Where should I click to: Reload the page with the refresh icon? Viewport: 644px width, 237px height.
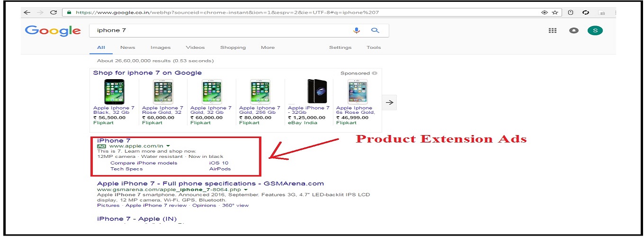click(54, 12)
